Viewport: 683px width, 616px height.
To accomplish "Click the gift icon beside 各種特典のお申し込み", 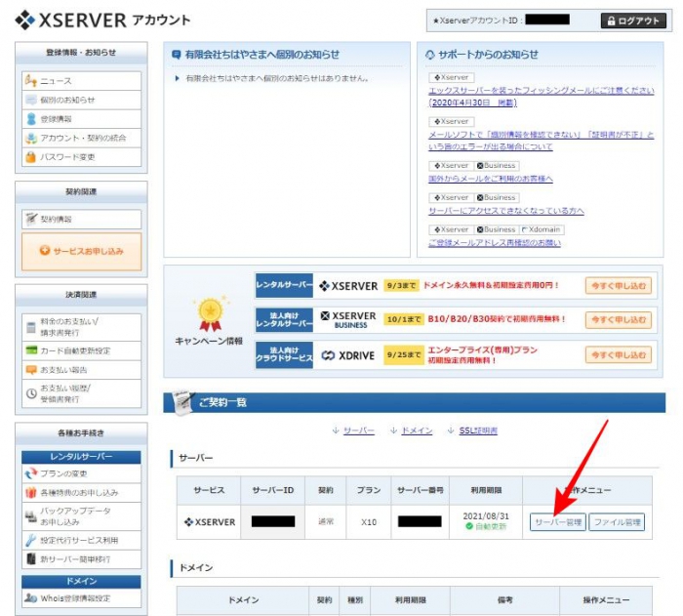I will (x=30, y=493).
